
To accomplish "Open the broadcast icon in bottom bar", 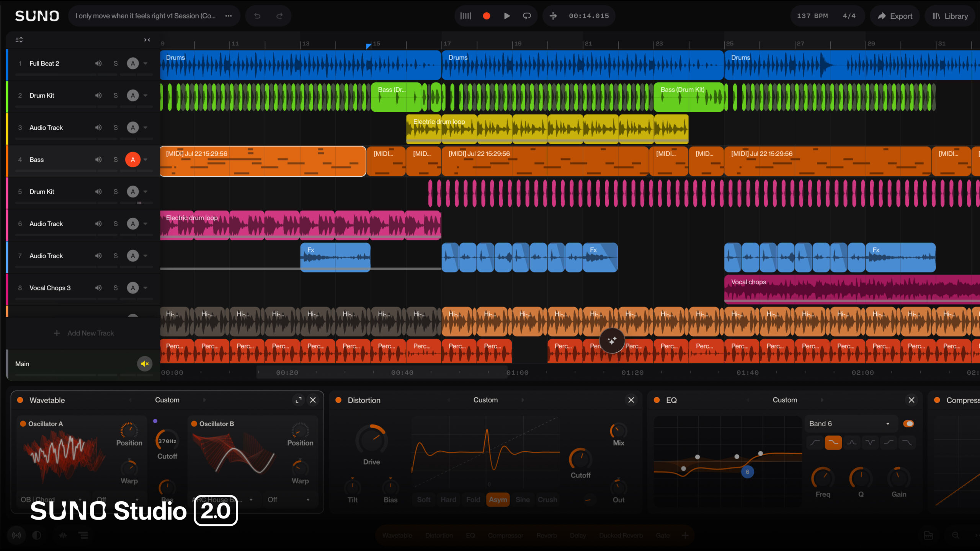I will 16,535.
